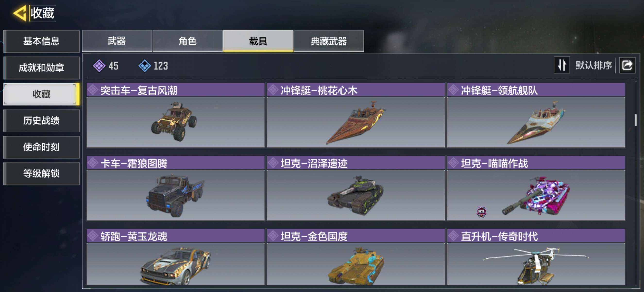
Task: Open the 基本信息 sidebar section
Action: (42, 41)
